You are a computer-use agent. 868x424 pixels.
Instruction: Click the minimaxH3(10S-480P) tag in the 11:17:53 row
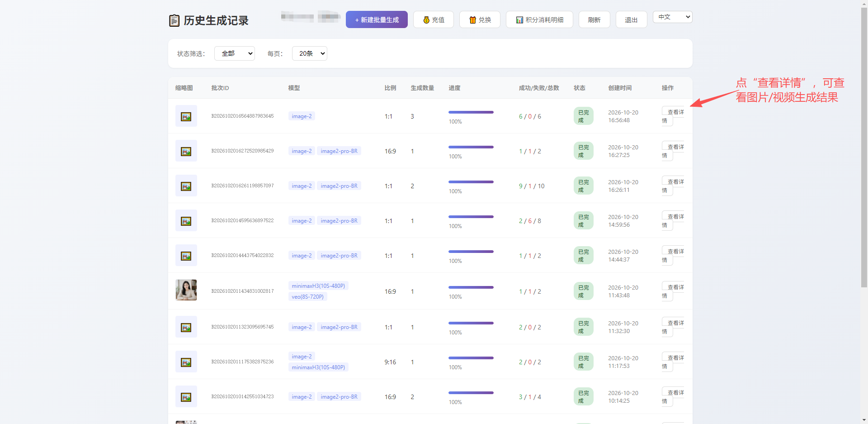point(318,367)
